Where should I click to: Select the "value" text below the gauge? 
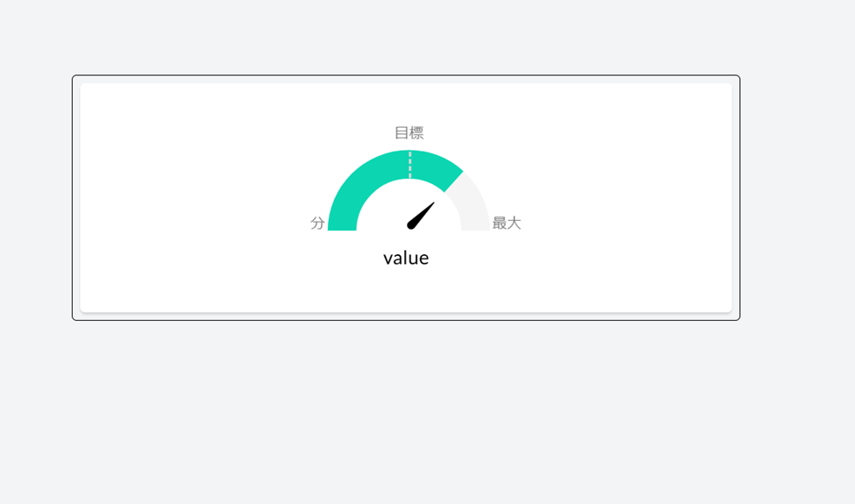[x=406, y=259]
